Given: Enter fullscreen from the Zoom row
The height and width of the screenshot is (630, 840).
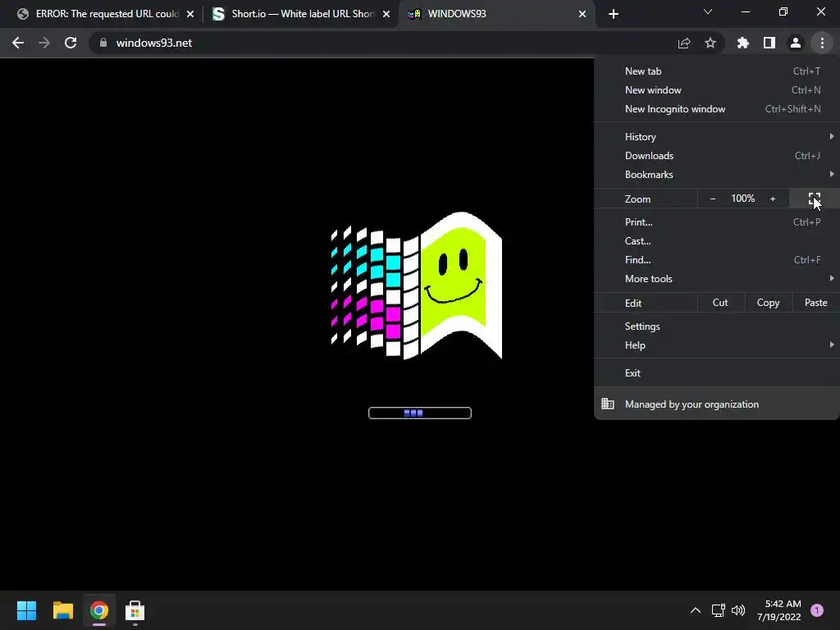Looking at the screenshot, I should click(x=815, y=199).
